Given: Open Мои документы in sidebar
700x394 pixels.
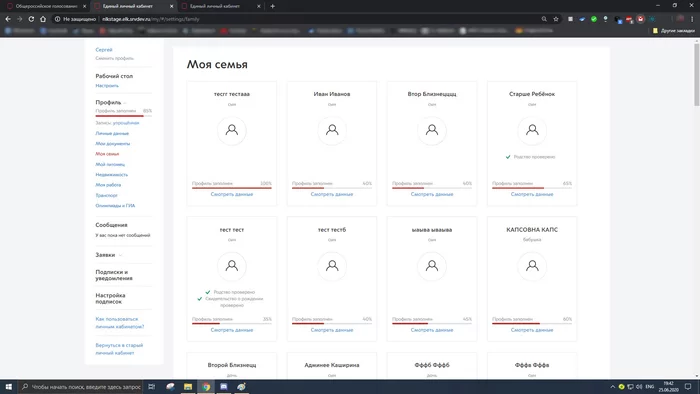Looking at the screenshot, I should pos(112,144).
